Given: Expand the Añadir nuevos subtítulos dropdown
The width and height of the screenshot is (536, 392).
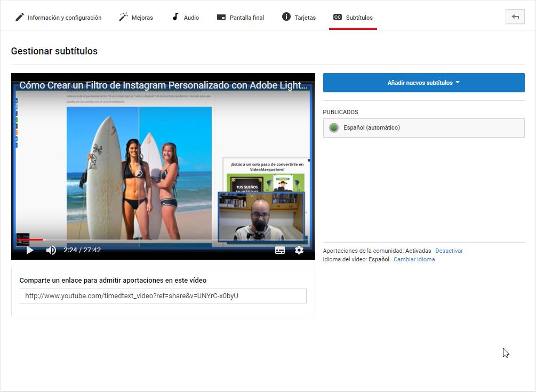Looking at the screenshot, I should (x=423, y=83).
